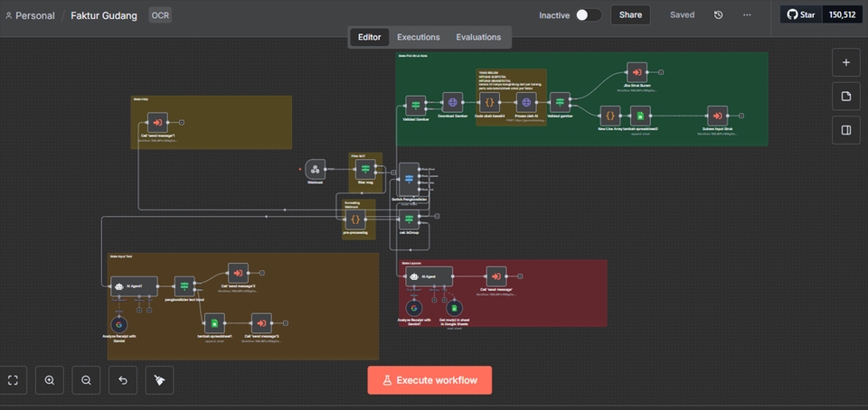The width and height of the screenshot is (868, 410).
Task: Zoom out of the canvas
Action: (86, 380)
